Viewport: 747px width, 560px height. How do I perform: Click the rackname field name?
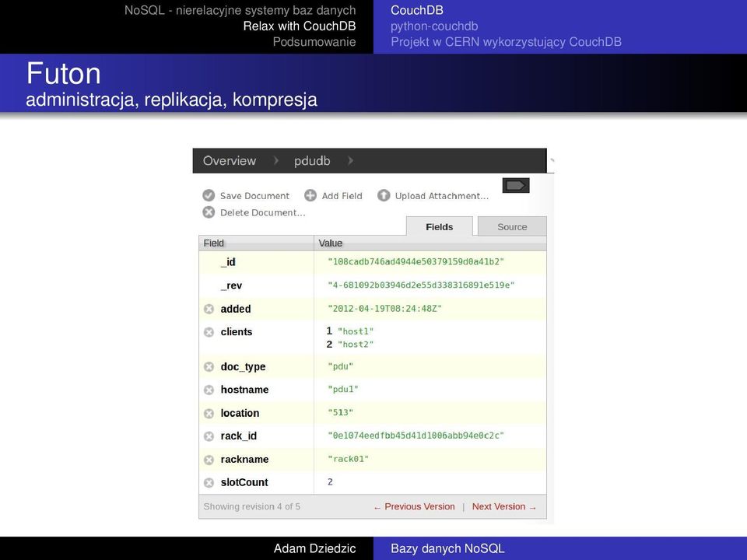click(244, 459)
